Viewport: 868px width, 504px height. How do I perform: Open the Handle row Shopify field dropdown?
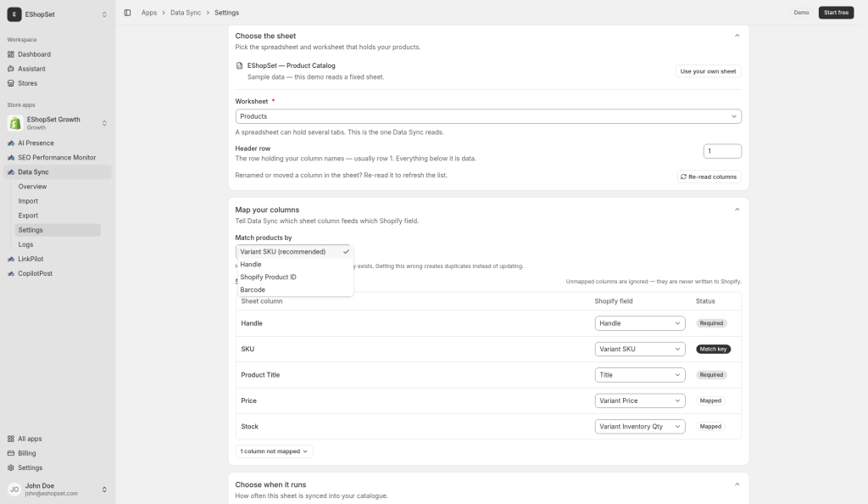point(640,323)
